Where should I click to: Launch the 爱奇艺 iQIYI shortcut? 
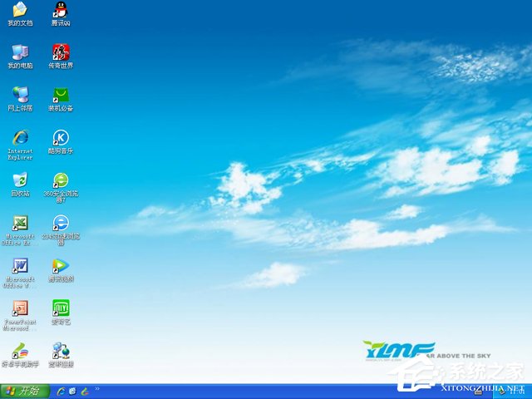click(x=61, y=308)
